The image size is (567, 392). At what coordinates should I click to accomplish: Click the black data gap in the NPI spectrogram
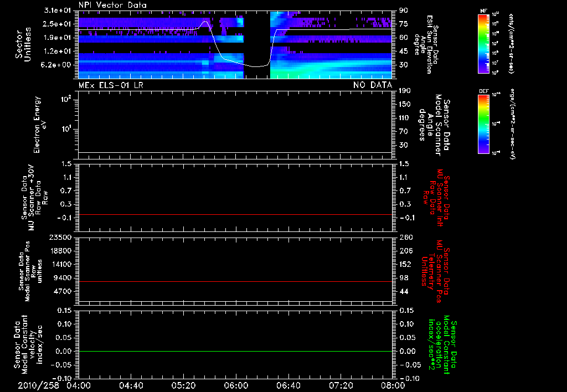point(257,44)
